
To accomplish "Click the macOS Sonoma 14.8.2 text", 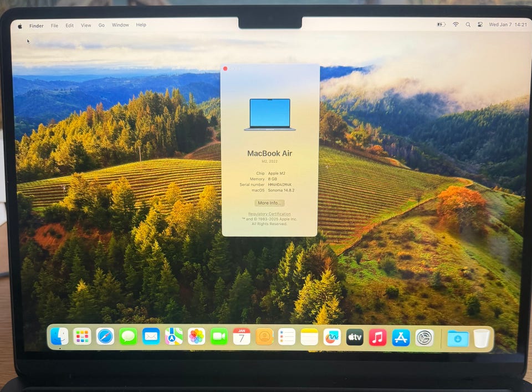I will (x=282, y=190).
